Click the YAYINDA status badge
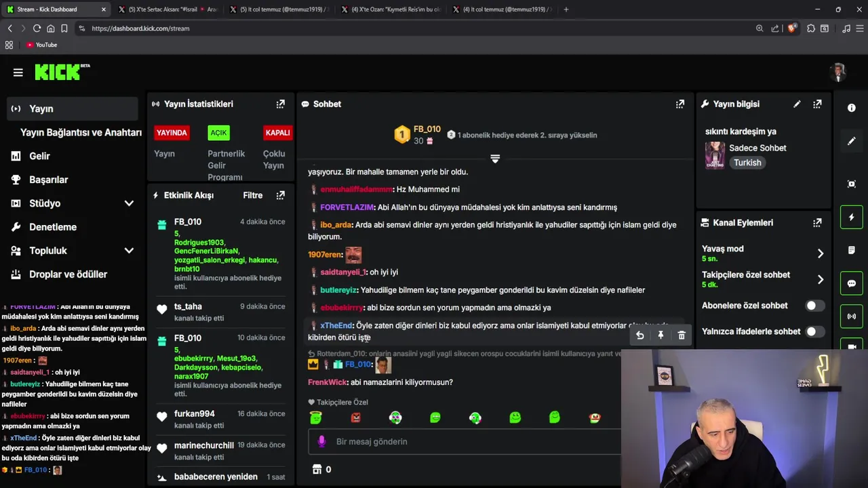868x488 pixels. (172, 132)
